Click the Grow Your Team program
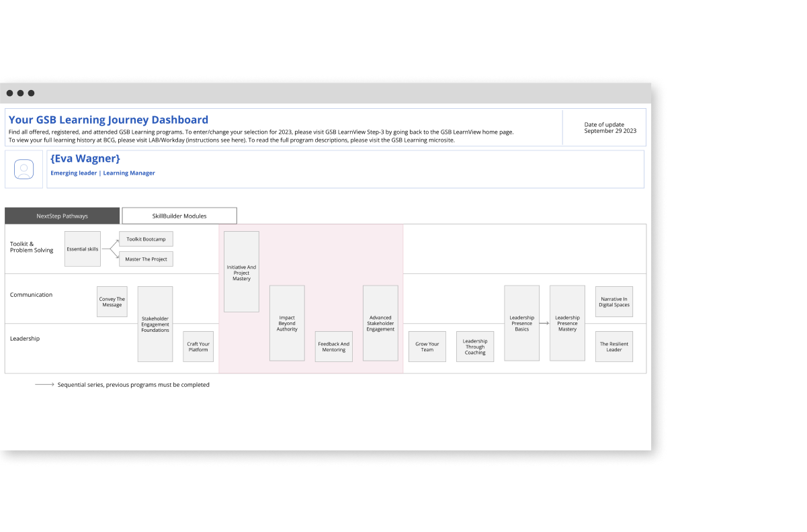 [427, 347]
